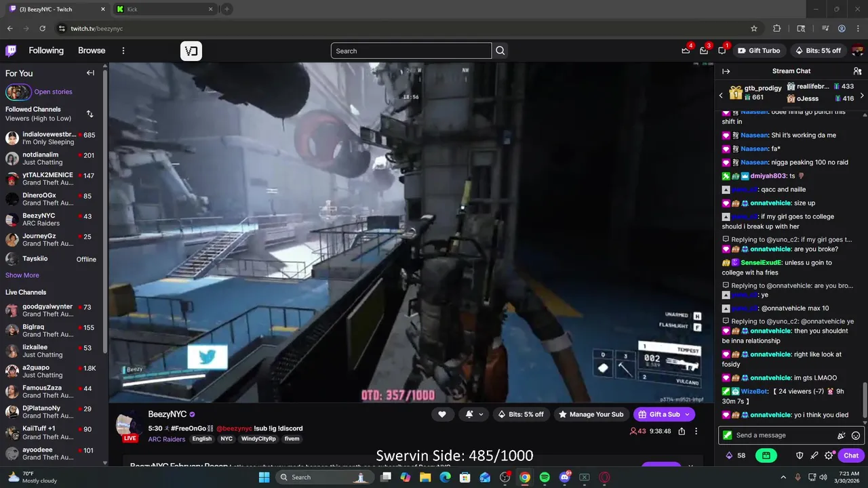Open the user avatar menu
This screenshot has height=488, width=868.
857,51
